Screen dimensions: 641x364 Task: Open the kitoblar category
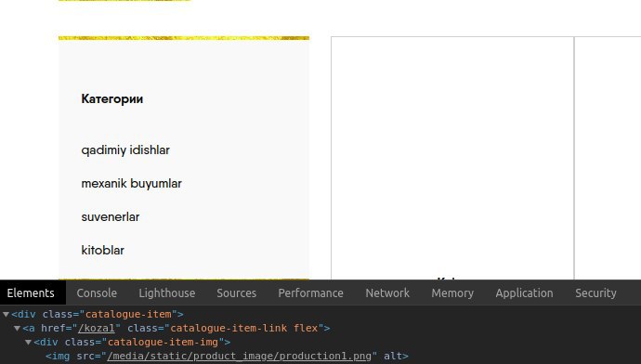click(x=102, y=251)
